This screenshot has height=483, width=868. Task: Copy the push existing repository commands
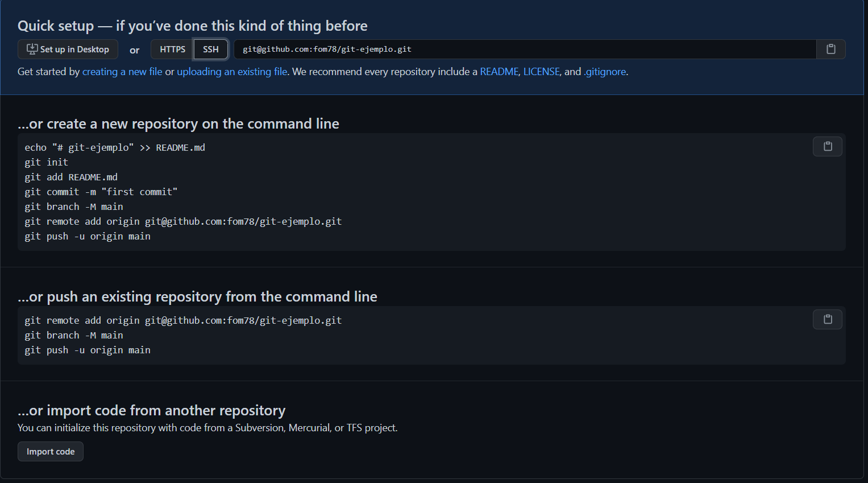[x=827, y=320]
